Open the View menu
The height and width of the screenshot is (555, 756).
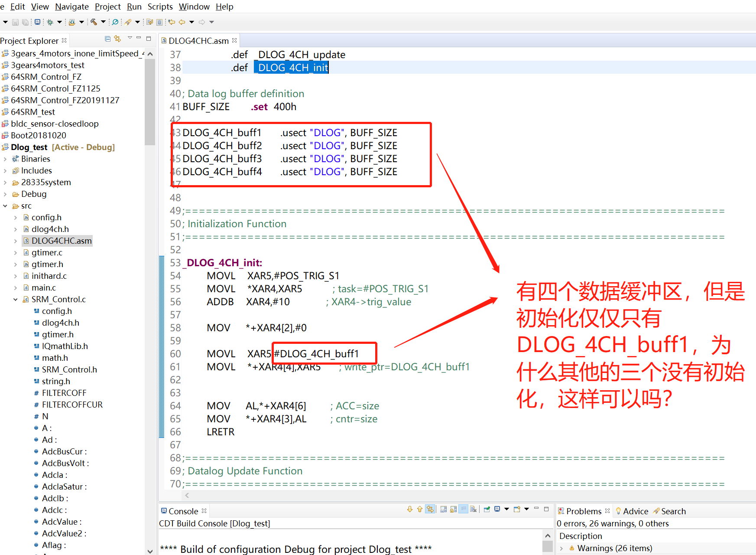coord(40,7)
